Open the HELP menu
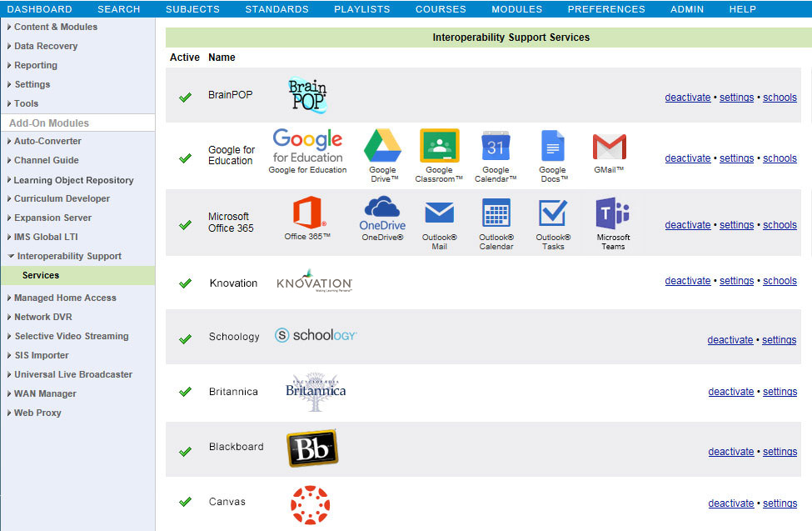The width and height of the screenshot is (812, 531). [x=743, y=9]
